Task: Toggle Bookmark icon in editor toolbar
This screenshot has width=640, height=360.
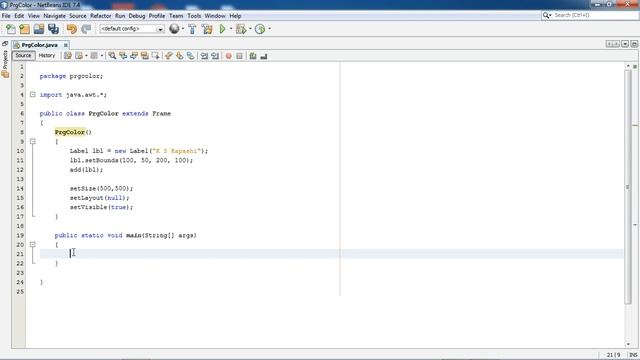Action: [191, 56]
